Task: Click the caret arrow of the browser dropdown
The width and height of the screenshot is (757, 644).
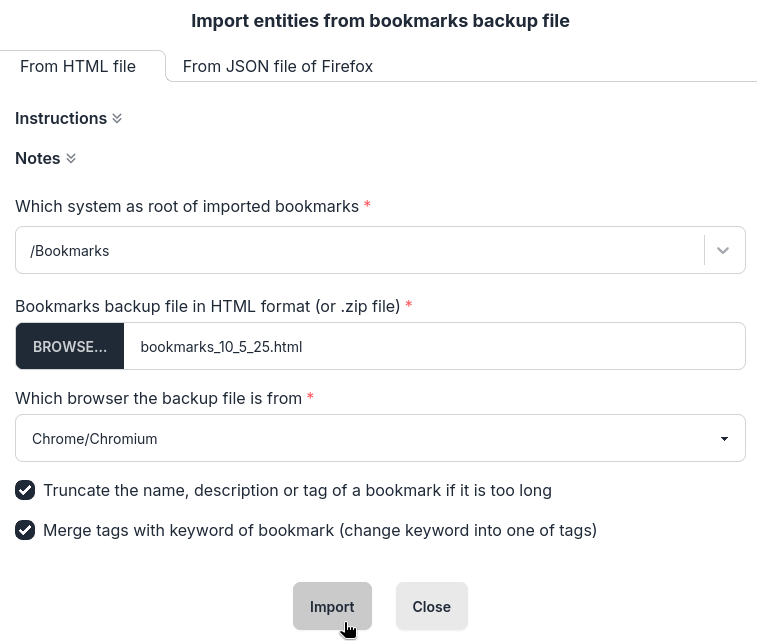Action: pos(724,439)
